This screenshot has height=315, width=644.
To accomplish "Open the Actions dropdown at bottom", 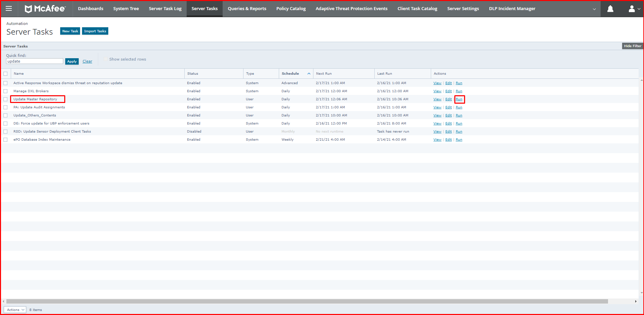I will coord(15,310).
